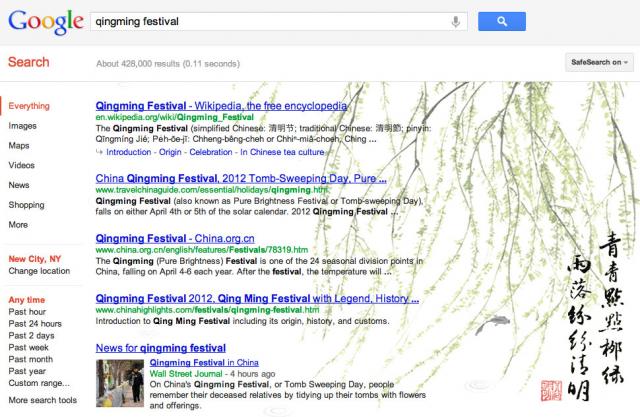The height and width of the screenshot is (417, 640).
Task: Open China Qingming Festival 2012 Tomb-Sweeping result
Action: (x=241, y=179)
